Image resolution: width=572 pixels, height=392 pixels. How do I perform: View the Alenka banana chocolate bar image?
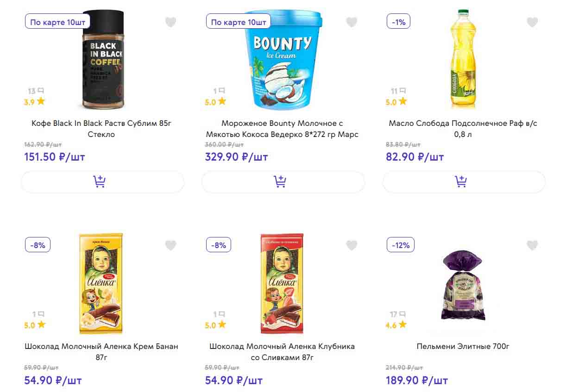point(101,283)
